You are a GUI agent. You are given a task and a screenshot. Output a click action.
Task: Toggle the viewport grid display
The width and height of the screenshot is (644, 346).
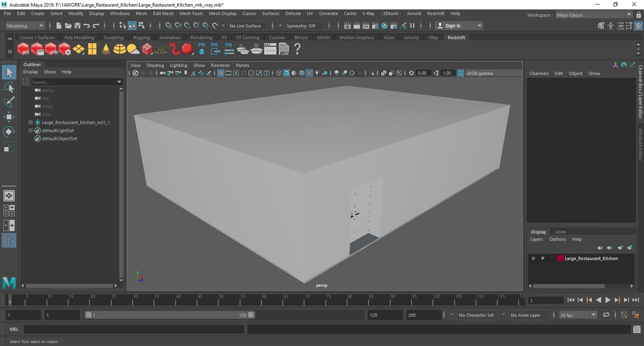click(x=221, y=73)
